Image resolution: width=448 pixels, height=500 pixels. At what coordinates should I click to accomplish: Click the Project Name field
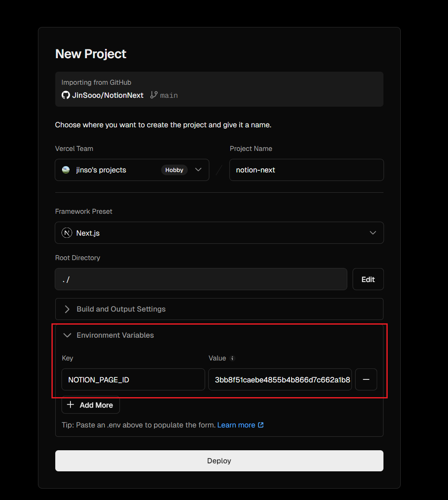pyautogui.click(x=306, y=170)
